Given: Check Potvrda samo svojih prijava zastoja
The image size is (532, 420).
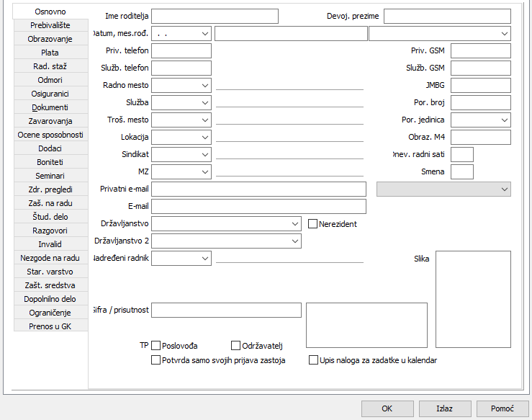Looking at the screenshot, I should pyautogui.click(x=156, y=360).
